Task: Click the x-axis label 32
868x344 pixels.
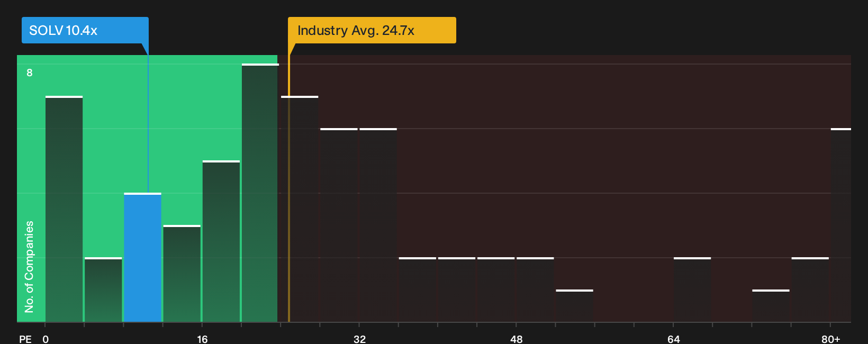Action: pyautogui.click(x=359, y=339)
